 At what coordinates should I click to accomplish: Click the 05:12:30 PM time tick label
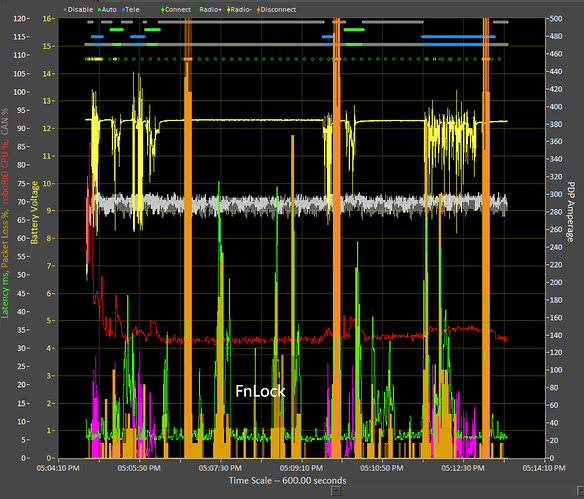click(463, 468)
